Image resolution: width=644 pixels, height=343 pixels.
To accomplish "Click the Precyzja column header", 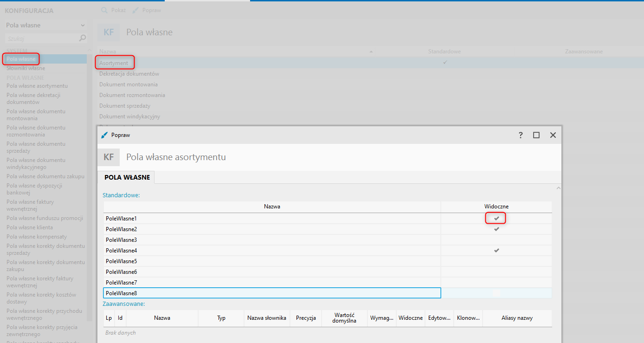I will [x=306, y=318].
